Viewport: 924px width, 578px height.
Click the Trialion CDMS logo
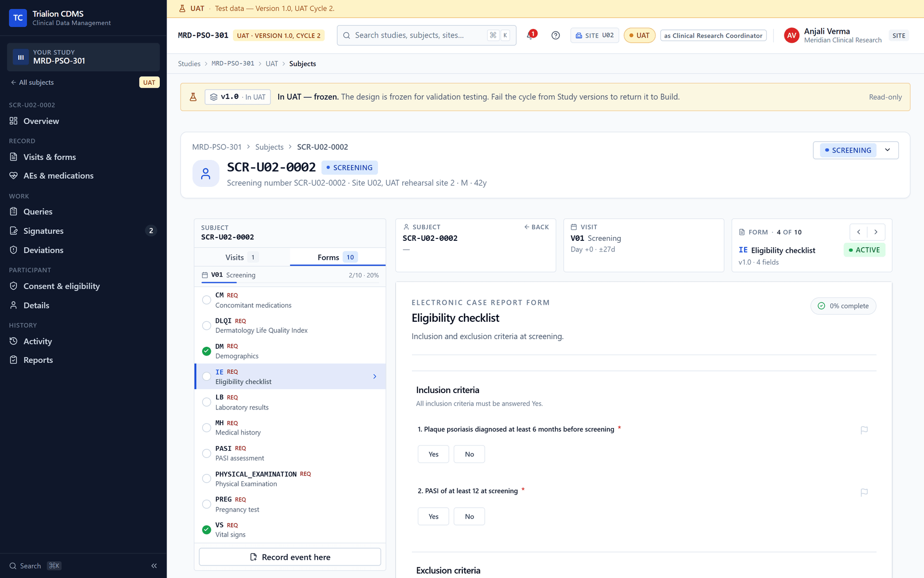pos(18,18)
